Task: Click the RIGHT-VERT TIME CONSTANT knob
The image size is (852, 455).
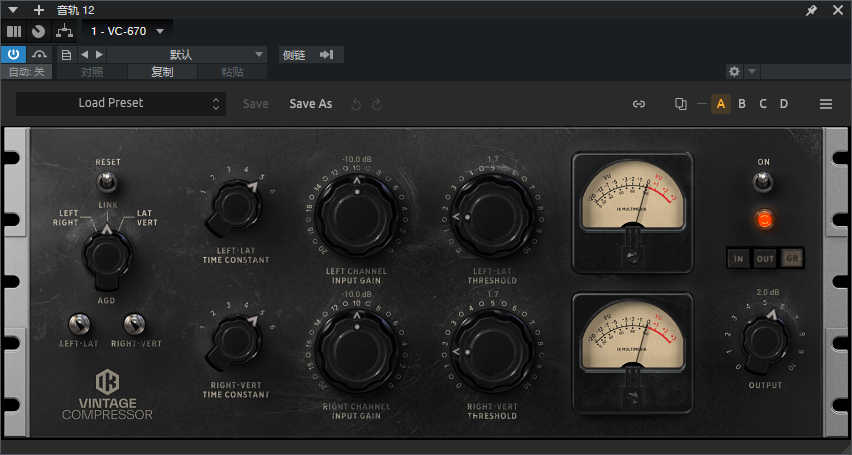Action: tap(234, 342)
